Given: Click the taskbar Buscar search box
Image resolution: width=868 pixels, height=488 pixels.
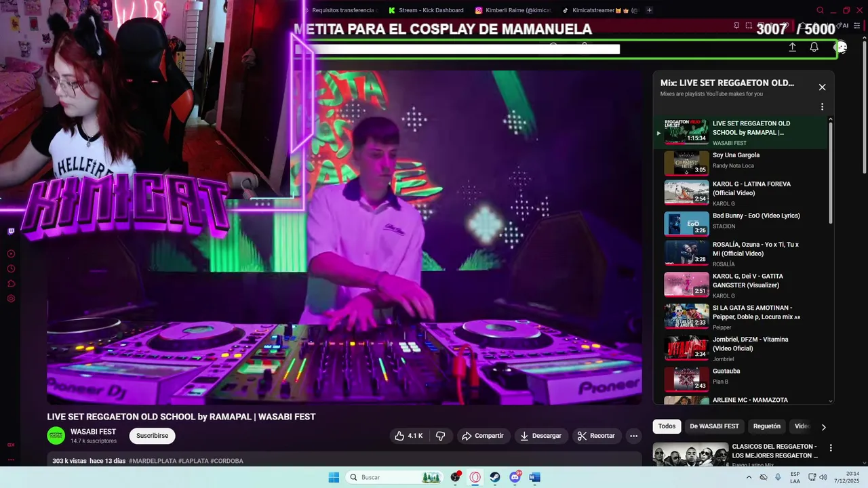Looking at the screenshot, I should pos(395,477).
